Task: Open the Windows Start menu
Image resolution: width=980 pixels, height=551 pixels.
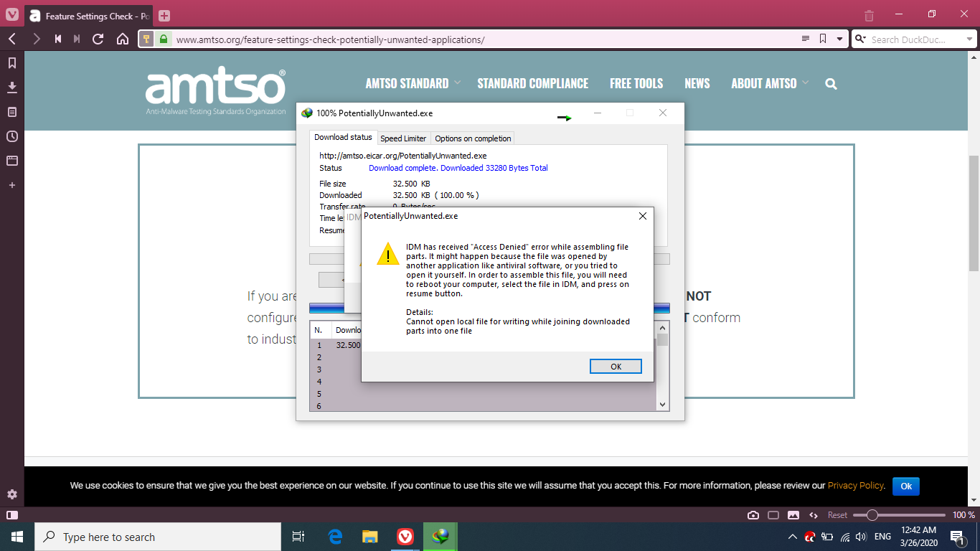Action: click(x=17, y=537)
